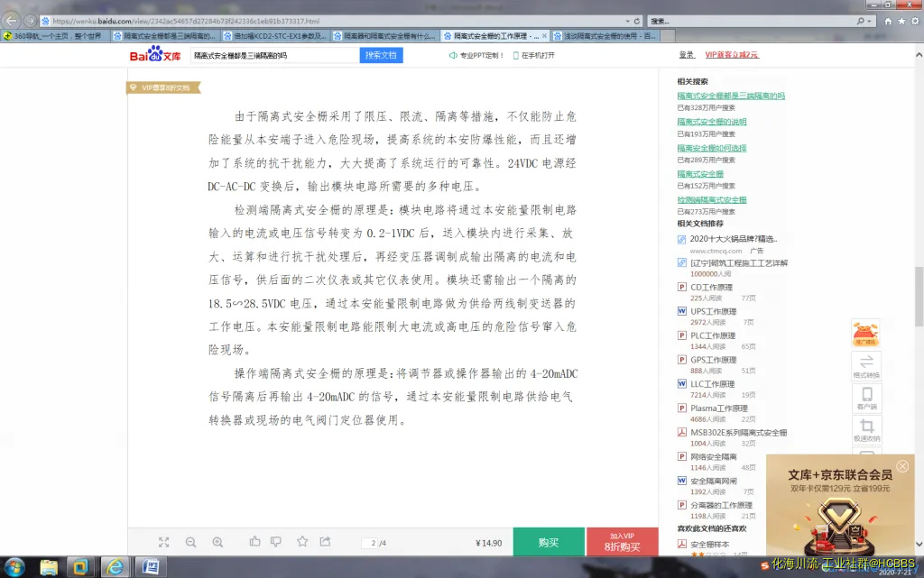
Task: Open the red-bag promotion icon on the sidebar
Action: [x=865, y=334]
